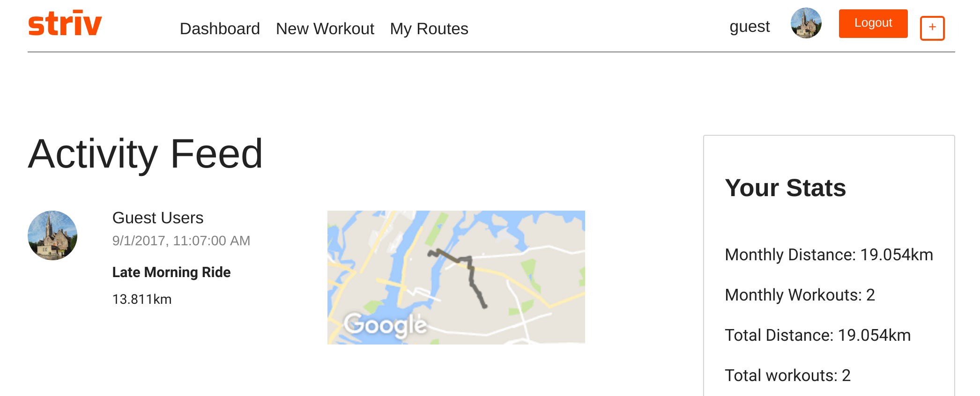Screen dimensions: 980x396
Task: Click the Google logo on the map
Action: [x=386, y=325]
